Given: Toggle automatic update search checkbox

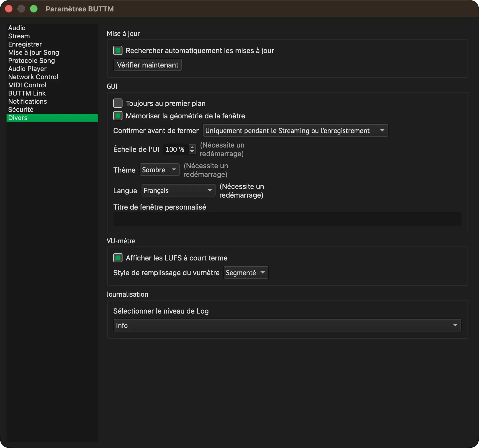Looking at the screenshot, I should tap(118, 50).
